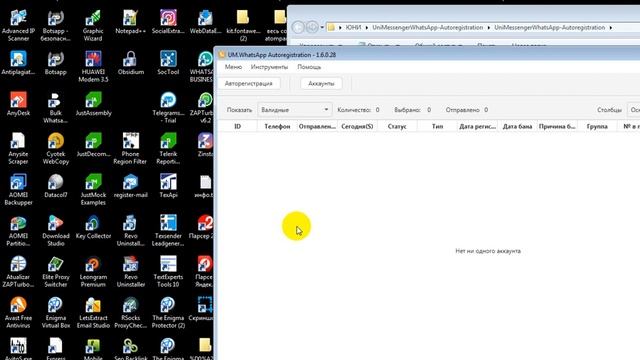Open TextExperts Tools 10 icon
This screenshot has height=360, width=640.
(168, 271)
